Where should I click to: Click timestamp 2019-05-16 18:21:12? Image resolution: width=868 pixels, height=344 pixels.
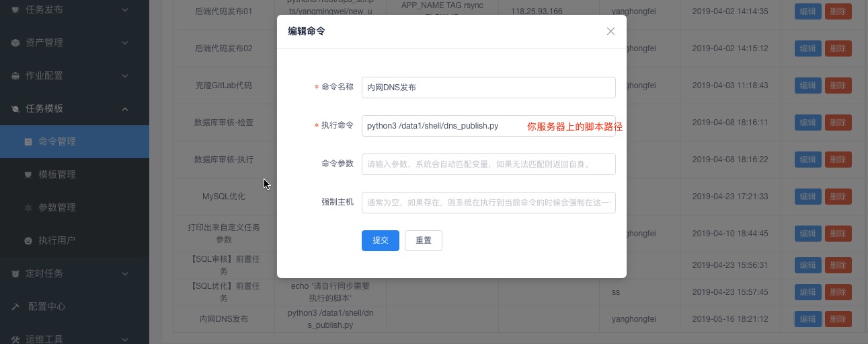[x=730, y=319]
